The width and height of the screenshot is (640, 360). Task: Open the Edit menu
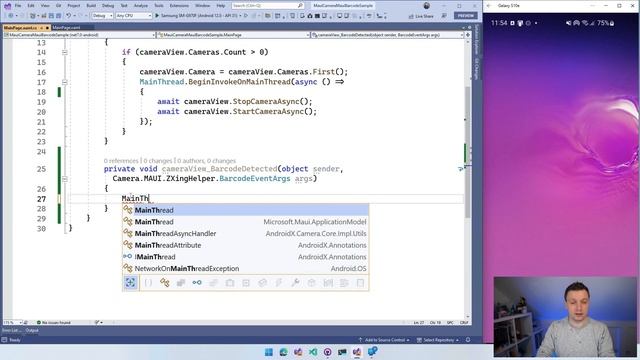31,6
